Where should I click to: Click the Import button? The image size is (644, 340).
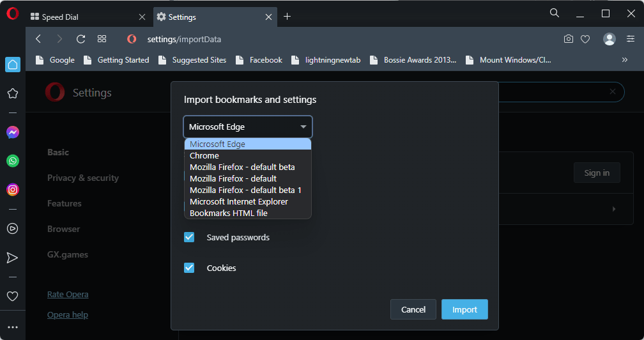tap(464, 309)
